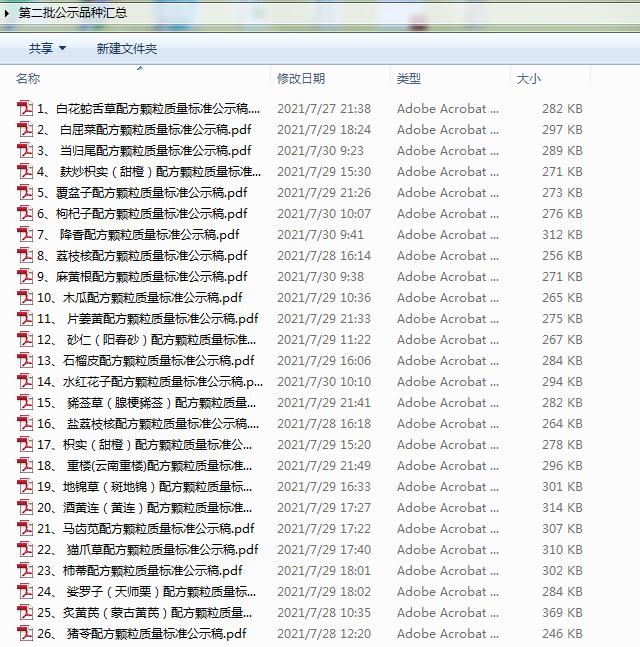Click PDF icon of 21、马齿苋 file
Image resolution: width=640 pixels, height=647 pixels.
tap(25, 529)
